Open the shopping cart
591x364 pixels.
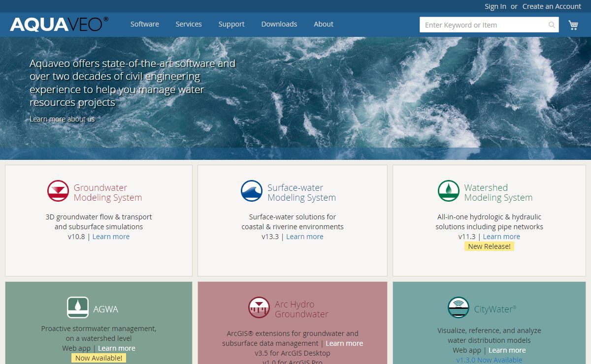coord(573,25)
